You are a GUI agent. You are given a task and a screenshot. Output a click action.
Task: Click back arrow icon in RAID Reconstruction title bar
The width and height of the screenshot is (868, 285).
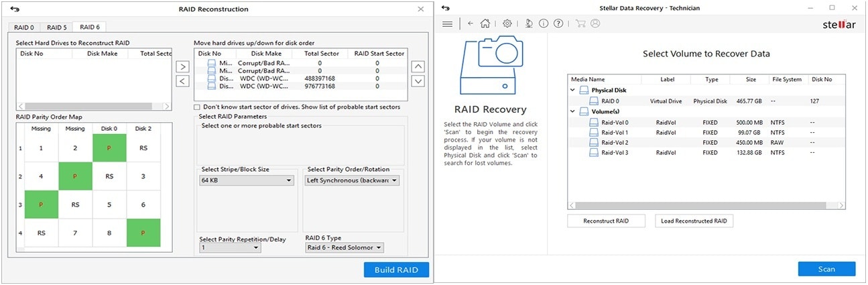[x=15, y=9]
